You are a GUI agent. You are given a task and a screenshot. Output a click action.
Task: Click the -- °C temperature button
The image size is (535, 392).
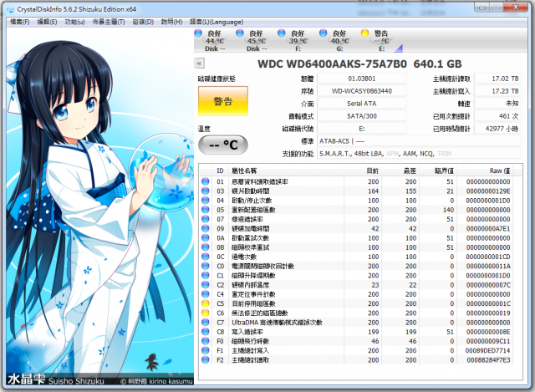(x=223, y=145)
